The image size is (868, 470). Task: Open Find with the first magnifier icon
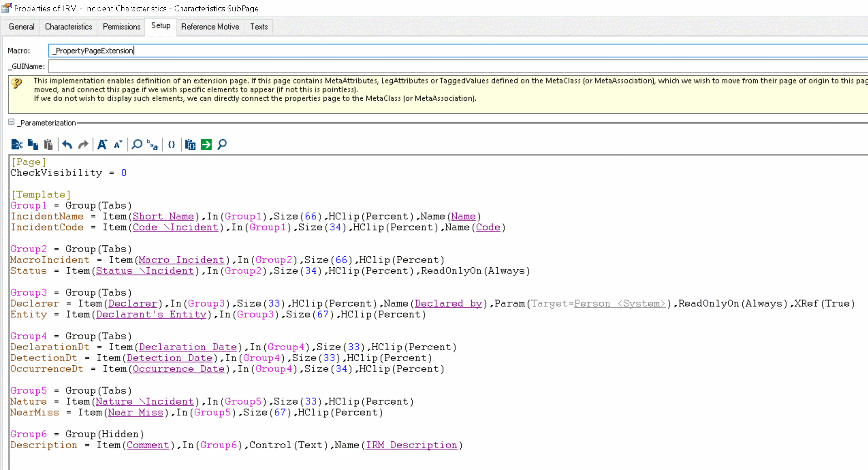[x=137, y=145]
